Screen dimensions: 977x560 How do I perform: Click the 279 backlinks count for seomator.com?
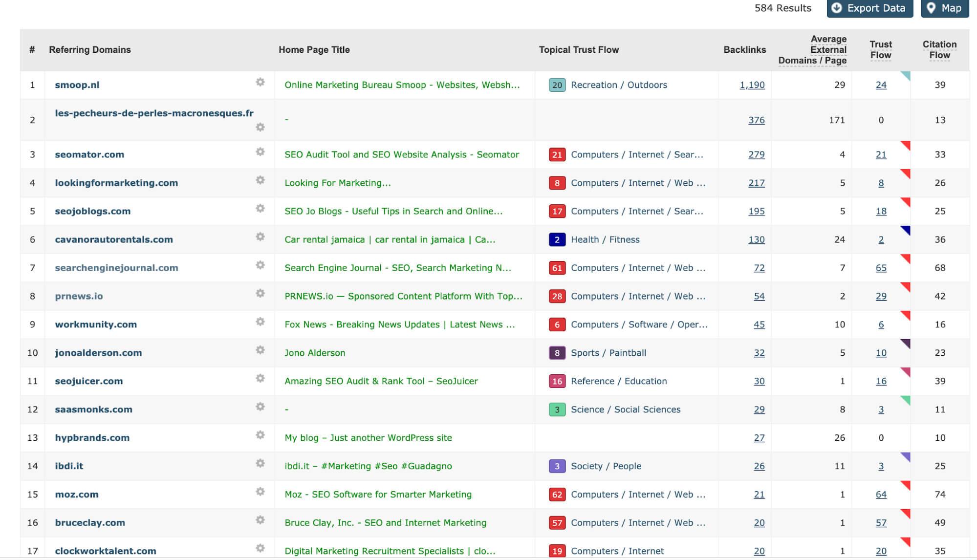pos(757,154)
